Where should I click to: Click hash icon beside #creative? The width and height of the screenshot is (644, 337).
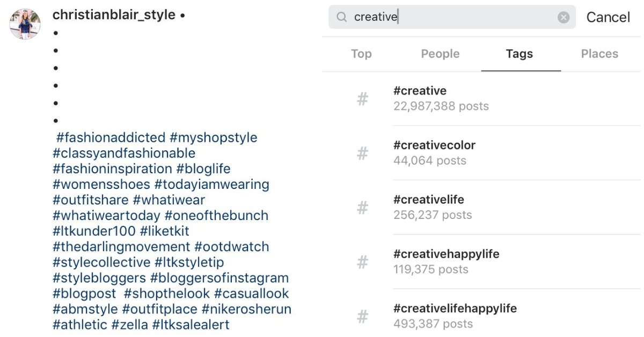pyautogui.click(x=363, y=99)
